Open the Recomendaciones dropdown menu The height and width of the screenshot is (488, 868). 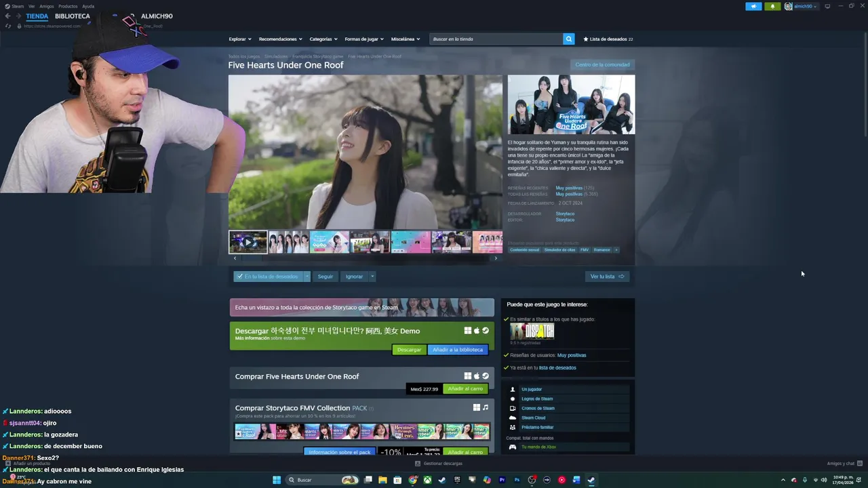[280, 39]
